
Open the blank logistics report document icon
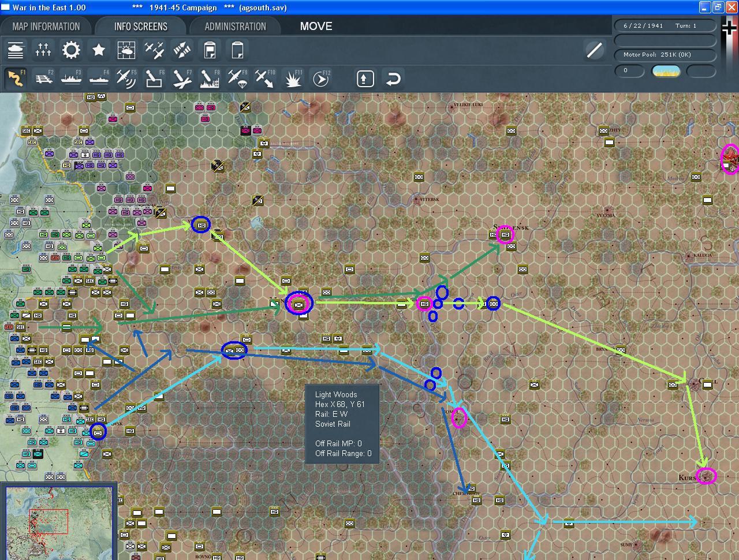pyautogui.click(x=237, y=50)
